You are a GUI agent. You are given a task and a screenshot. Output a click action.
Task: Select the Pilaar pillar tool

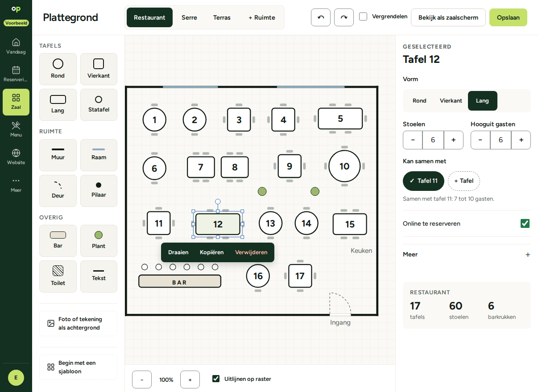click(x=99, y=191)
